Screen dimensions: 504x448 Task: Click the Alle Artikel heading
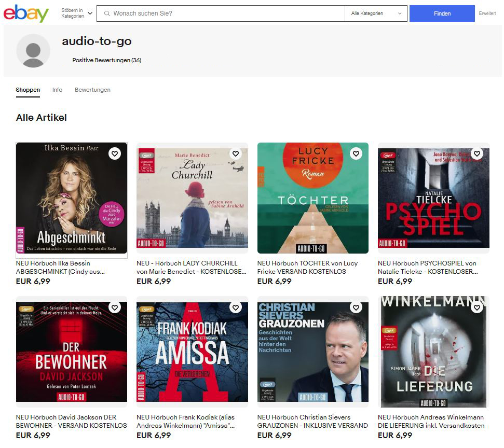[x=42, y=118]
